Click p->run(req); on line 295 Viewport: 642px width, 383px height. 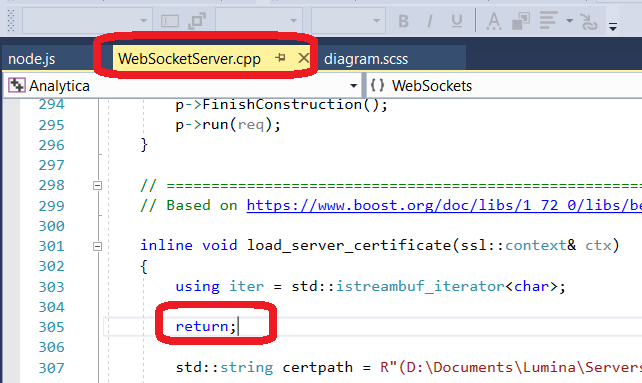coord(228,125)
